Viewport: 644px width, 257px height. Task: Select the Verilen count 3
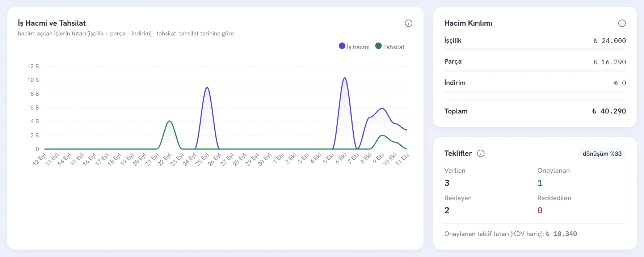tap(447, 183)
